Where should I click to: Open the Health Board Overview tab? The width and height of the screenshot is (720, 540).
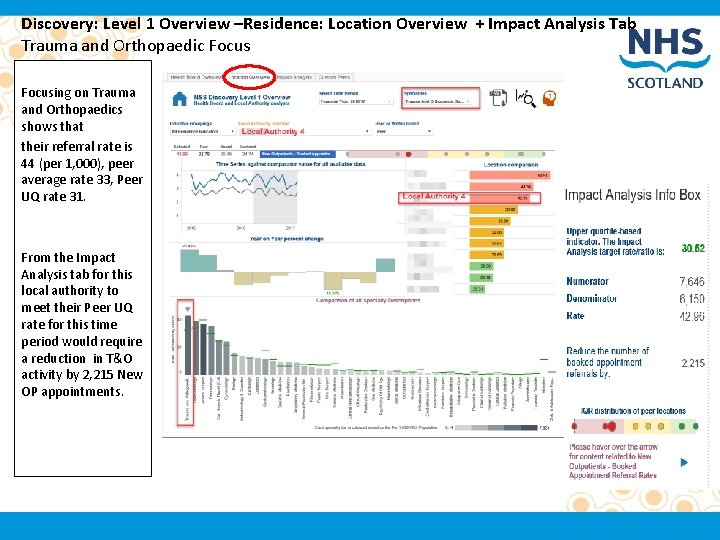click(x=196, y=77)
